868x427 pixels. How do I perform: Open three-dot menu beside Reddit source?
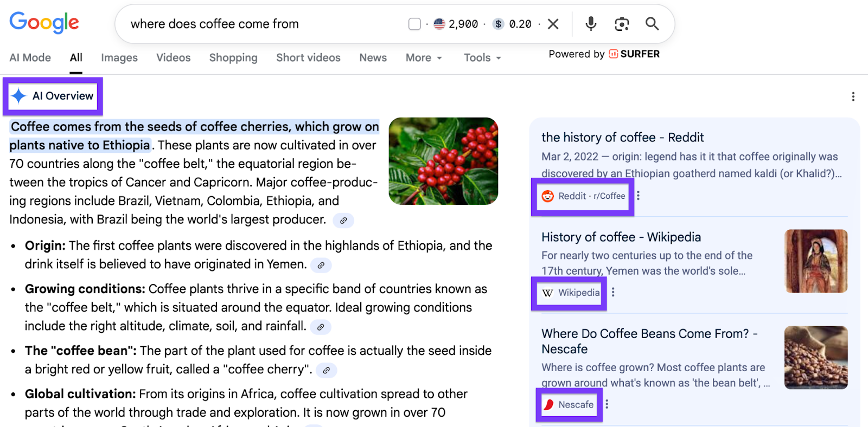pos(639,196)
